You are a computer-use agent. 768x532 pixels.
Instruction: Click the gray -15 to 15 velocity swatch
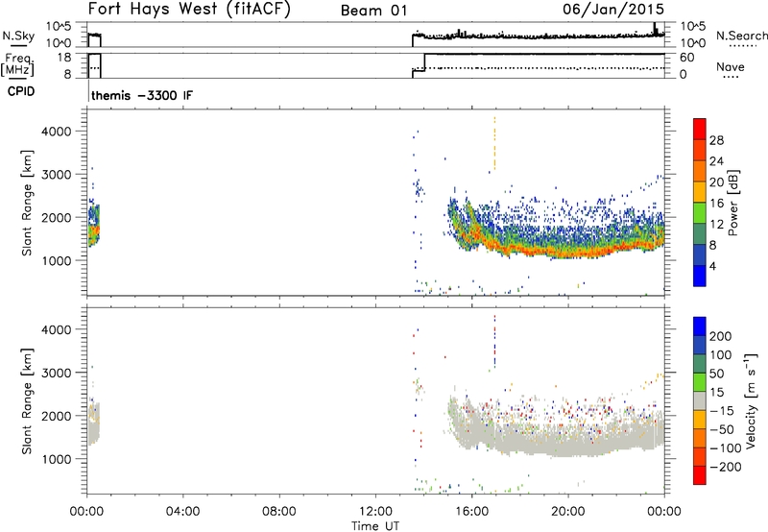coord(700,401)
